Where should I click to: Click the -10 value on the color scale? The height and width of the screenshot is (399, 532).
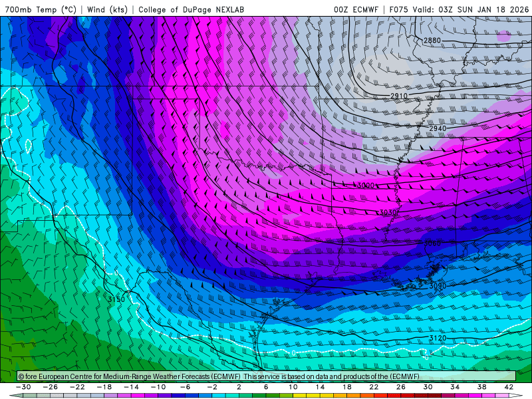tap(158, 387)
